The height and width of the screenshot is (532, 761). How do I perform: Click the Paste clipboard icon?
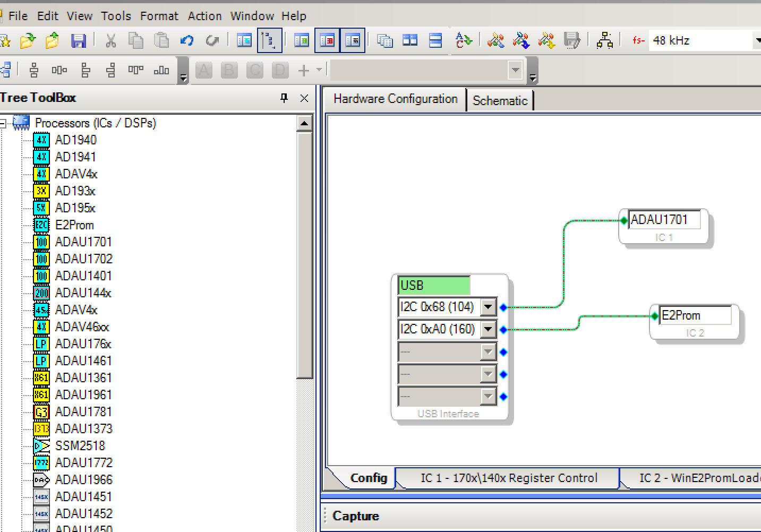point(161,40)
